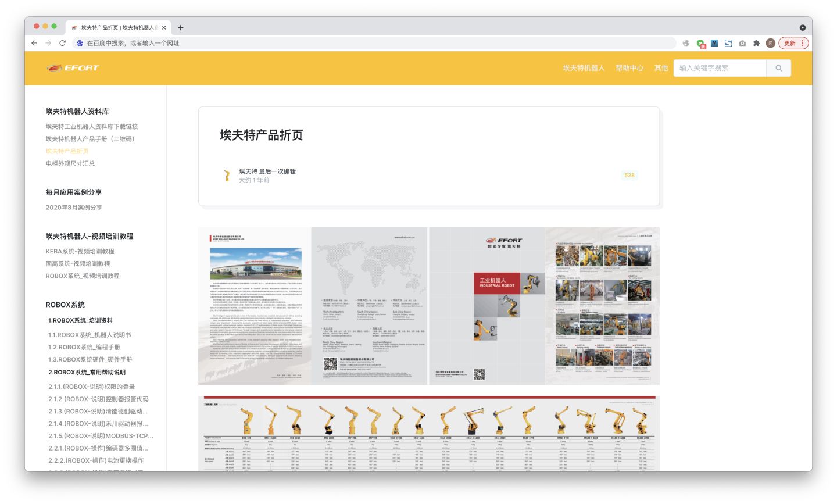Select 2.ROBOX系统_常用帮助说明 section
837x504 pixels.
(87, 373)
